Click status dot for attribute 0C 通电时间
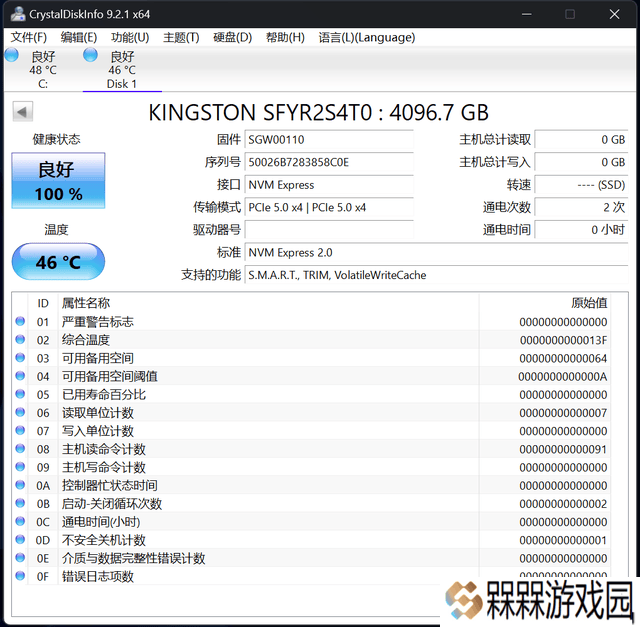640x627 pixels. pos(20,521)
